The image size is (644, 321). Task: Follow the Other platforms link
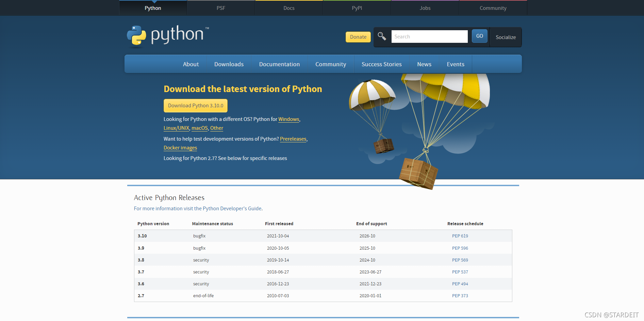click(217, 128)
